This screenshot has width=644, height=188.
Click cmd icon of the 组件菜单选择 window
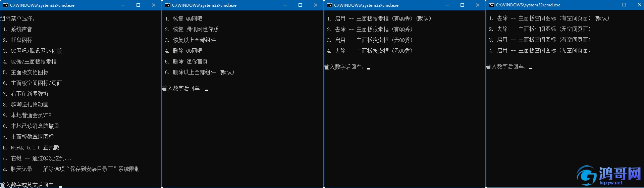click(x=5, y=5)
